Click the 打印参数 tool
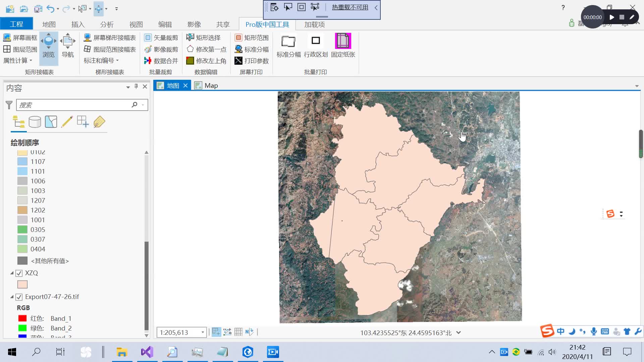Screen dimensions: 644x362 point(252,61)
